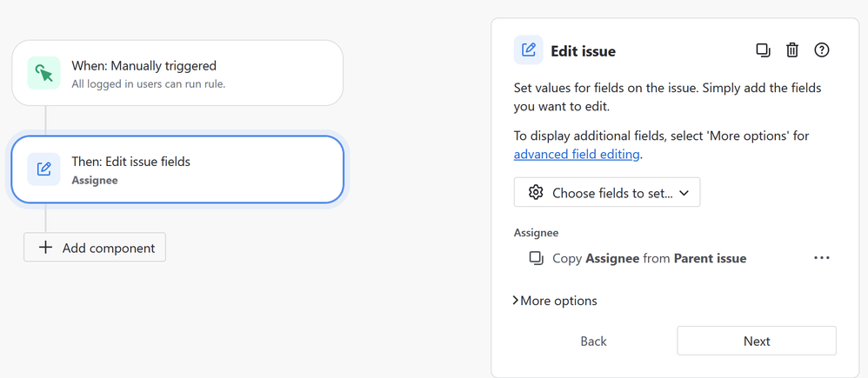This screenshot has width=868, height=378.
Task: Open the advanced field editing link
Action: coord(578,155)
